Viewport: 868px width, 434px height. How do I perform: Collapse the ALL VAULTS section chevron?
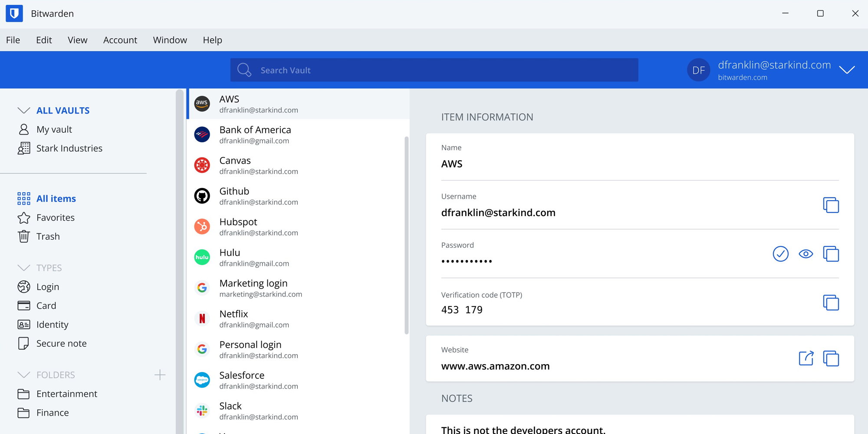(24, 110)
